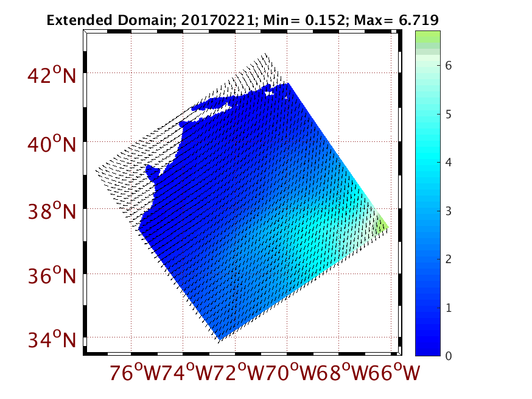Click the 66°W longitude label
532x399 pixels.
pos(395,372)
